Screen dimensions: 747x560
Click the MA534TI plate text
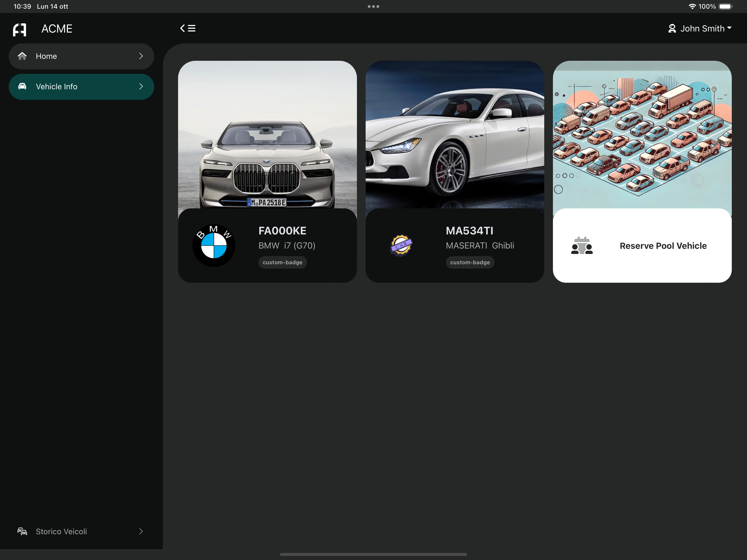coord(469,231)
